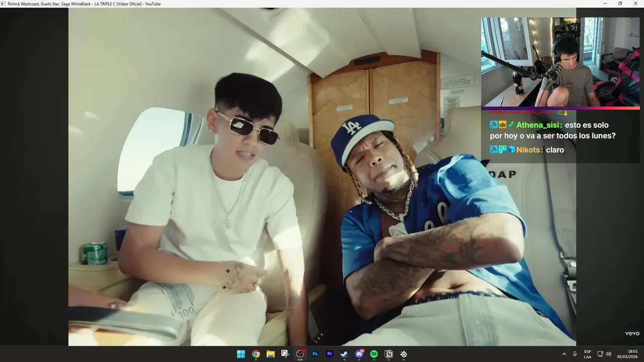The image size is (644, 362).
Task: Switch the ESP LAA input language
Action: (x=588, y=354)
